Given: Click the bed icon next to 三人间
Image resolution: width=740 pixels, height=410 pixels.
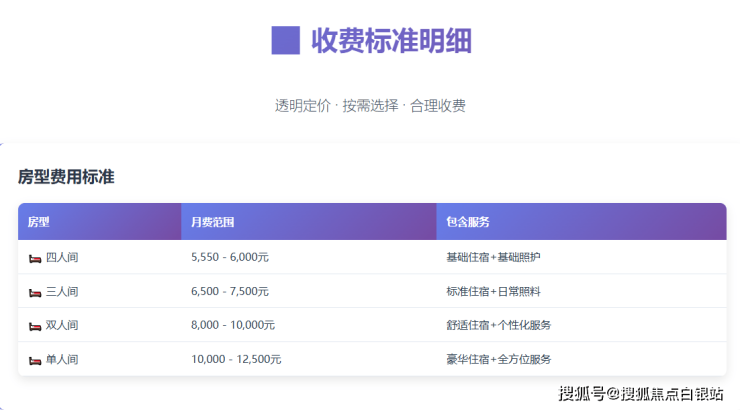Looking at the screenshot, I should [35, 292].
